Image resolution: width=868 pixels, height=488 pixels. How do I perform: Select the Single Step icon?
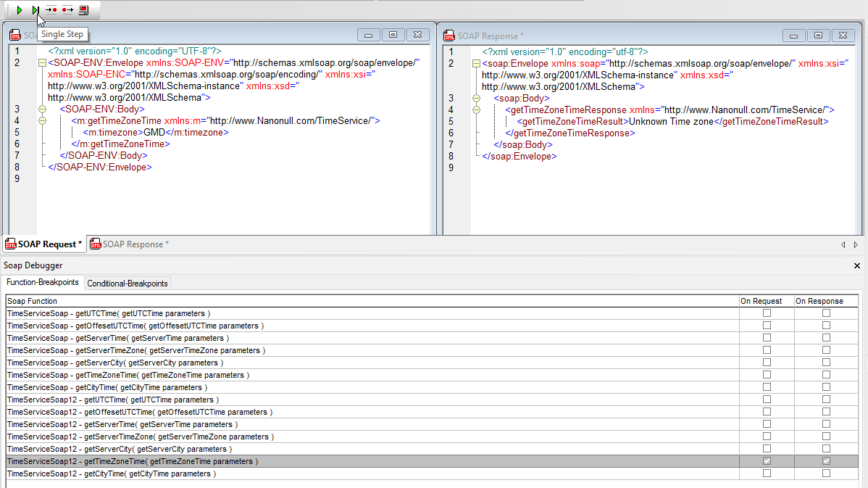[33, 9]
